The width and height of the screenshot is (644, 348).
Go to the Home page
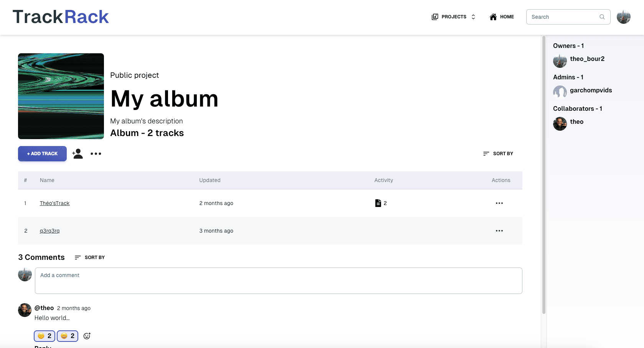(x=502, y=17)
